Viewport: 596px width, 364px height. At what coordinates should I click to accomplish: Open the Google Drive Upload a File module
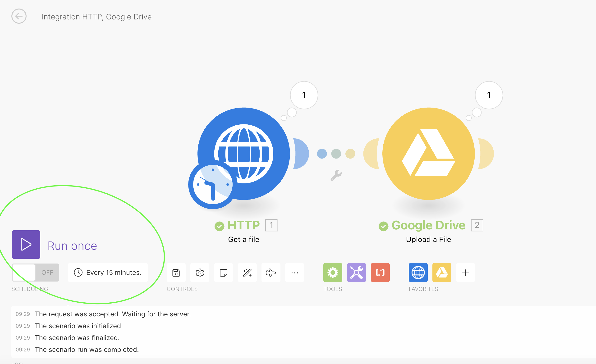coord(429,154)
